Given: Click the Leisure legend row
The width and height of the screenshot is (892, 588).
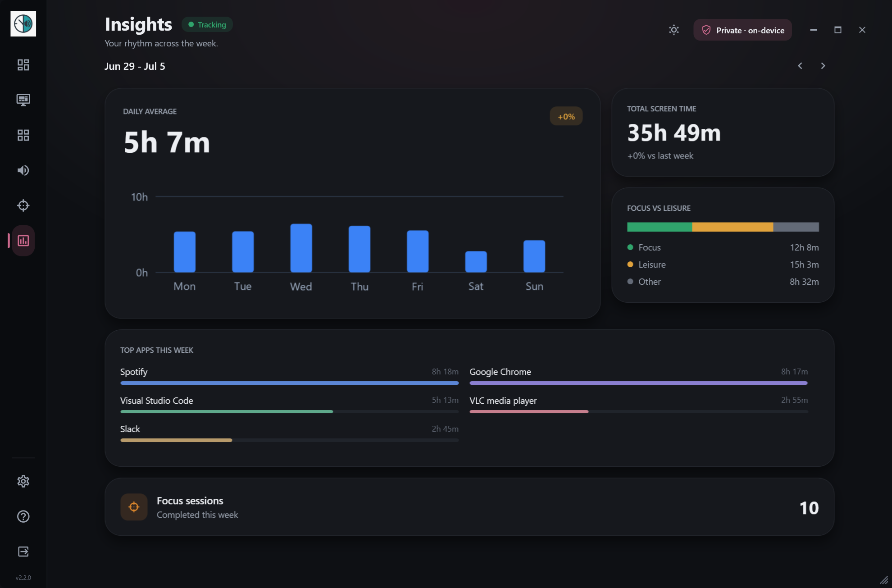Looking at the screenshot, I should pyautogui.click(x=723, y=264).
